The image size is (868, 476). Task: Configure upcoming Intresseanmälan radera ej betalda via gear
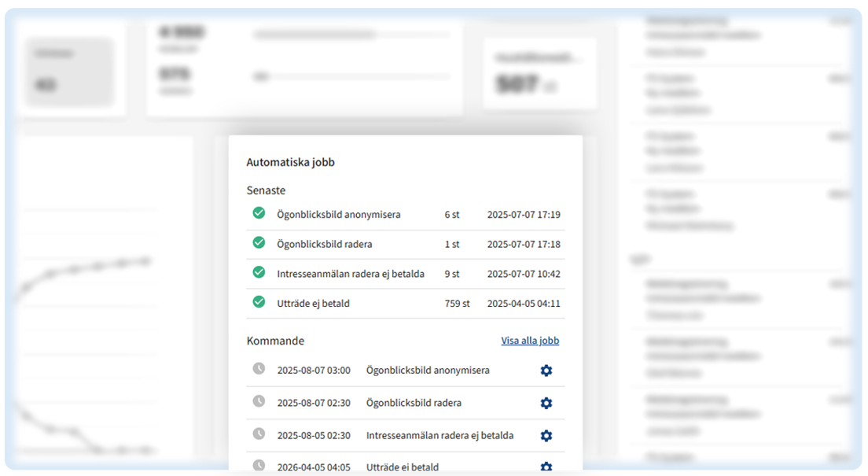[546, 435]
